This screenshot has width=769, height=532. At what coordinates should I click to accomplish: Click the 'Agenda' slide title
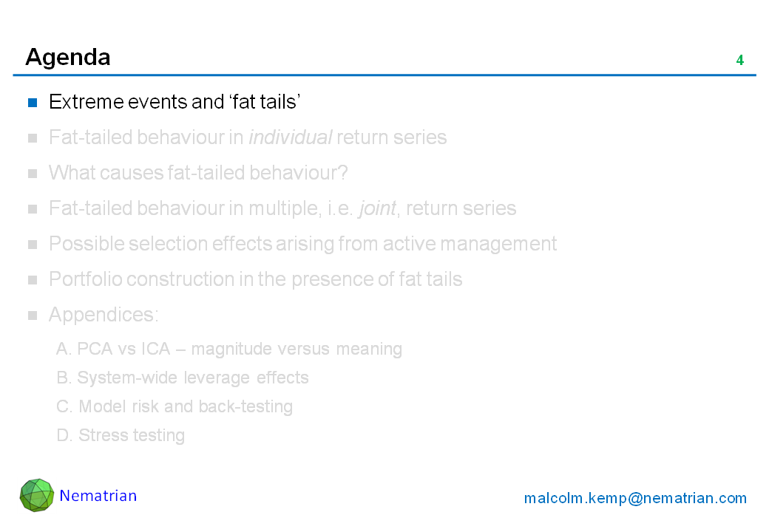[x=68, y=57]
